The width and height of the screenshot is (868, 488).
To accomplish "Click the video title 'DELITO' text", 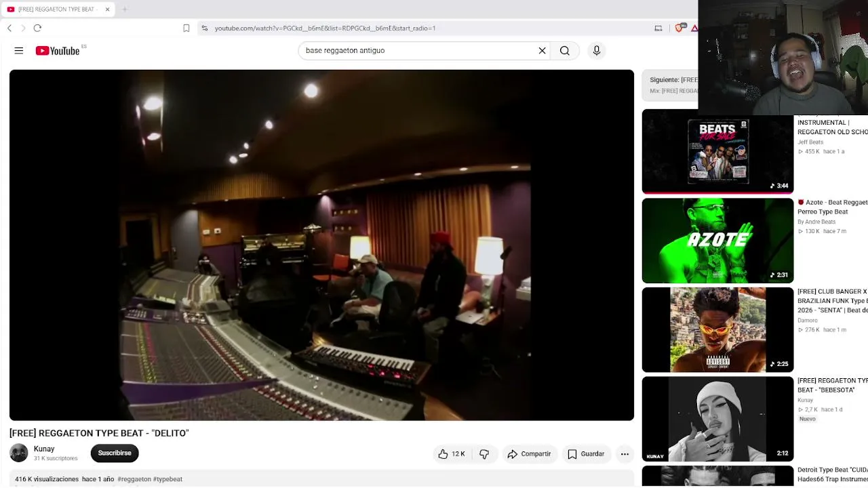I will click(x=99, y=433).
